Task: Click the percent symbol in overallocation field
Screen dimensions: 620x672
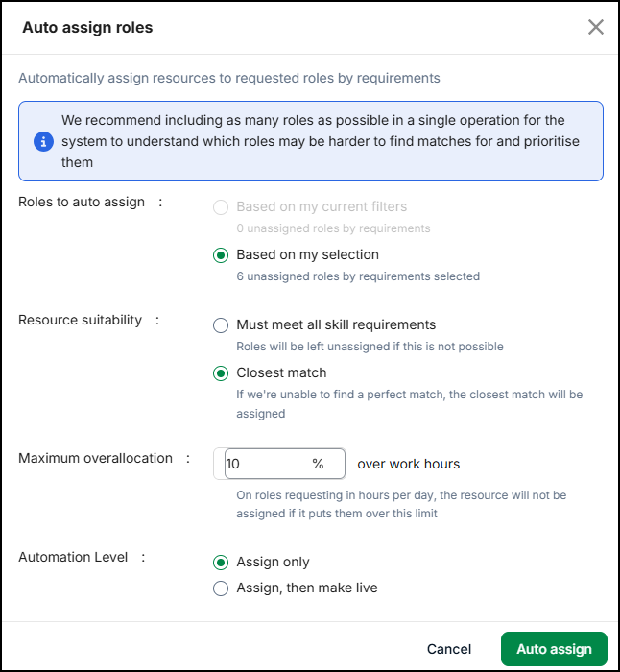Action: (x=318, y=464)
